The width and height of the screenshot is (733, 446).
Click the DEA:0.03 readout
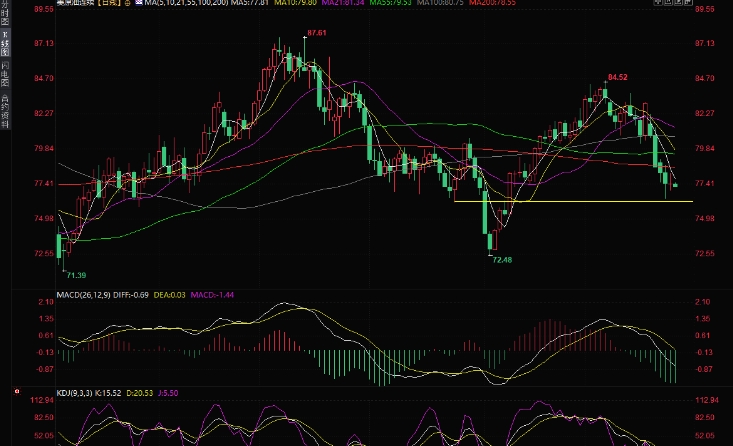point(169,295)
